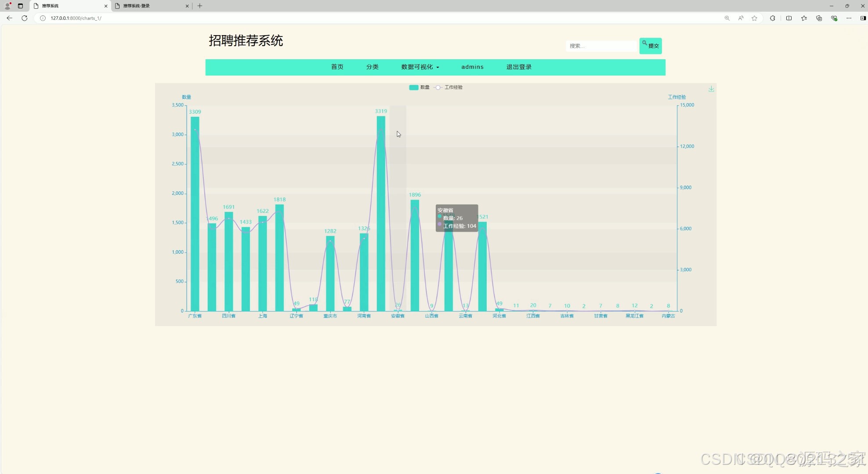Open the 分类 navigation item
Screen dimensions: 868x474
point(372,67)
